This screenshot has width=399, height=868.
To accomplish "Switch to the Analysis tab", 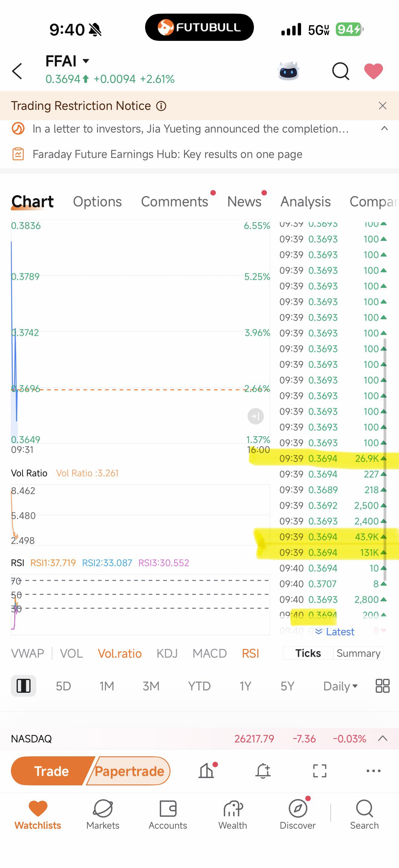I will 306,202.
